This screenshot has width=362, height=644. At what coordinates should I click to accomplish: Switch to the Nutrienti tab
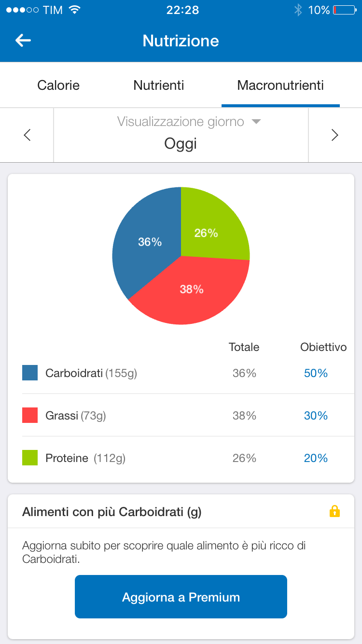tap(159, 85)
